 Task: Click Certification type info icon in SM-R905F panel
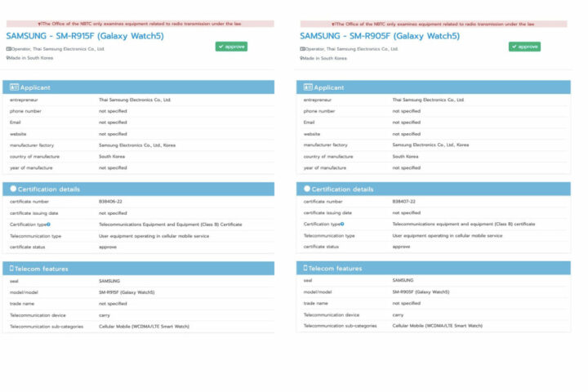point(342,224)
